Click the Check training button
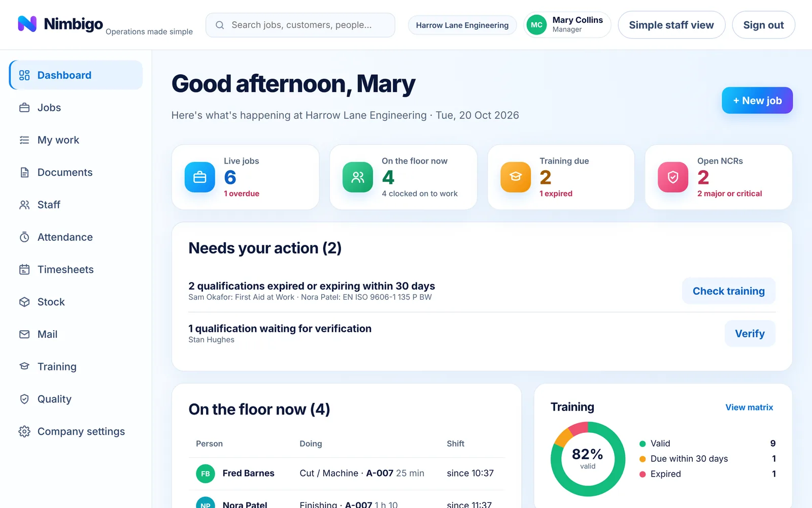Image resolution: width=812 pixels, height=508 pixels. pos(729,291)
